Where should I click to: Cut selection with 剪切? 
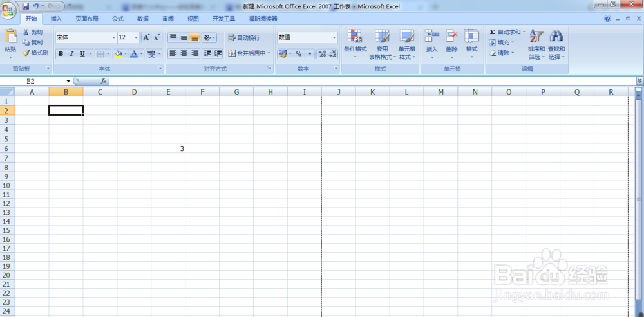[x=33, y=32]
